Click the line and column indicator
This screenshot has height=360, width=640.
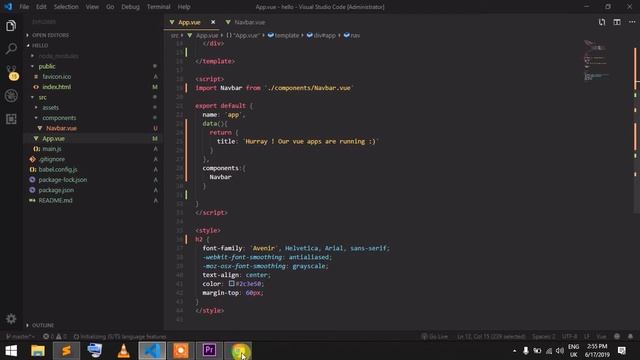coord(491,337)
